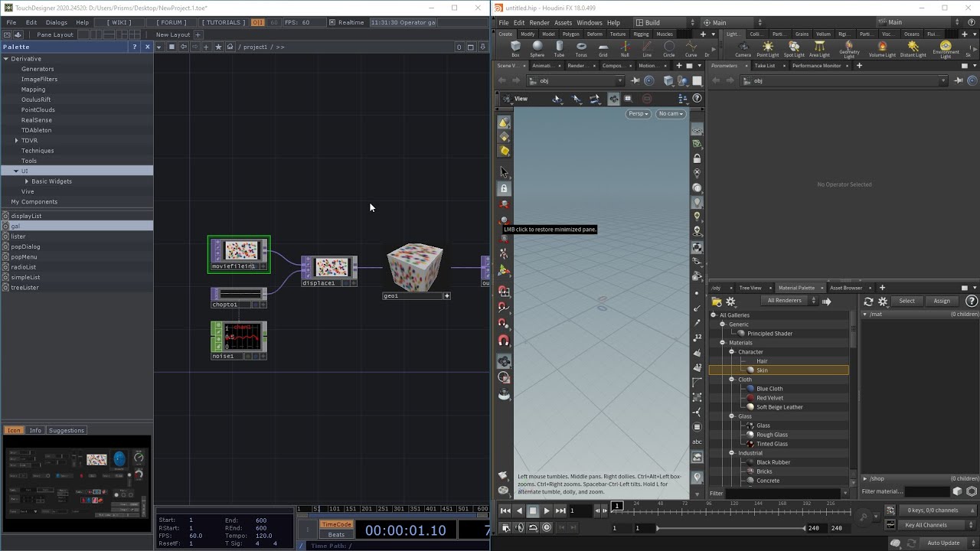Open the Dialogs menu in TouchDesigner
The width and height of the screenshot is (980, 551).
(56, 22)
